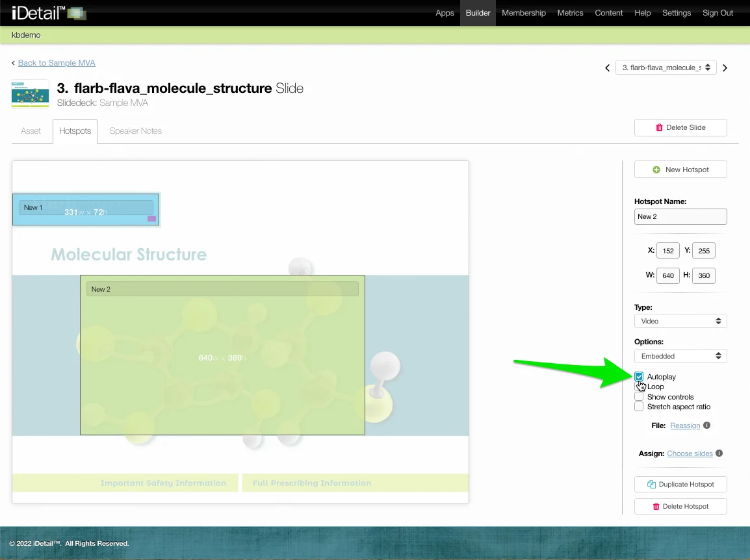The width and height of the screenshot is (750, 560).
Task: Click Back to Sample MVA link
Action: pyautogui.click(x=57, y=62)
